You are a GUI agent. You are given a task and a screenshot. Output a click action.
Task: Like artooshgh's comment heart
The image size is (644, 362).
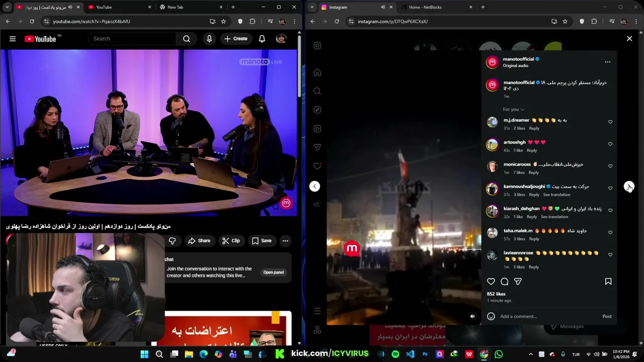[x=610, y=144]
